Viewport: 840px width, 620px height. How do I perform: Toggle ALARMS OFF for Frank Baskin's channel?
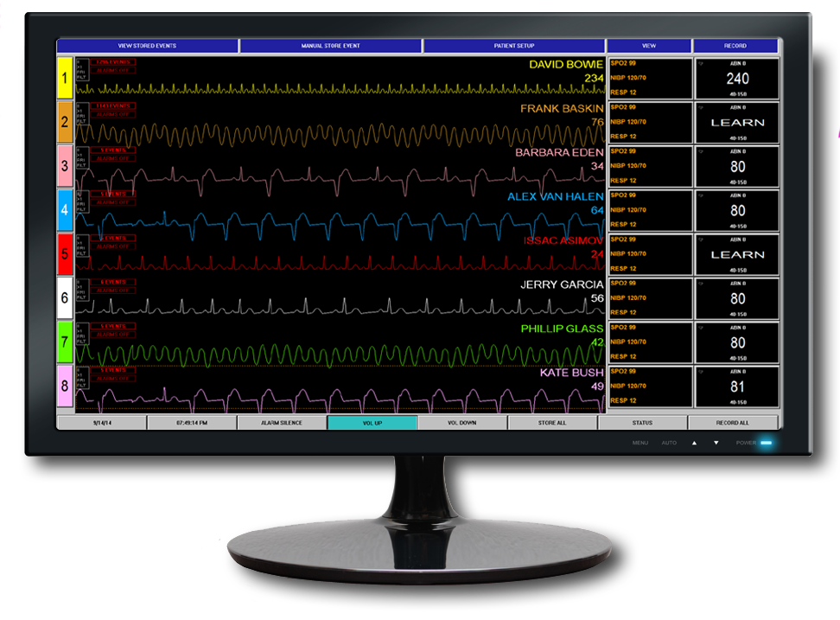(113, 114)
